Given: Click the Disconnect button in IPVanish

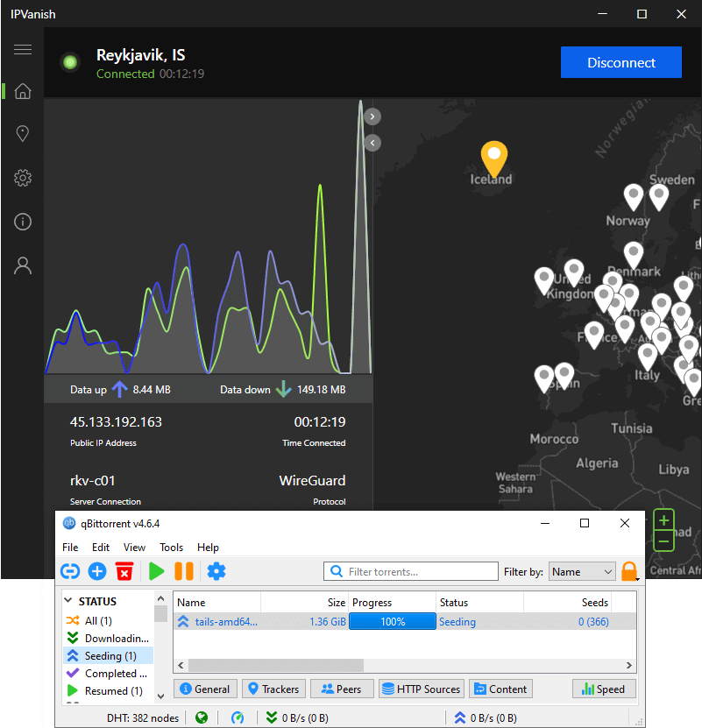Looking at the screenshot, I should (x=620, y=62).
